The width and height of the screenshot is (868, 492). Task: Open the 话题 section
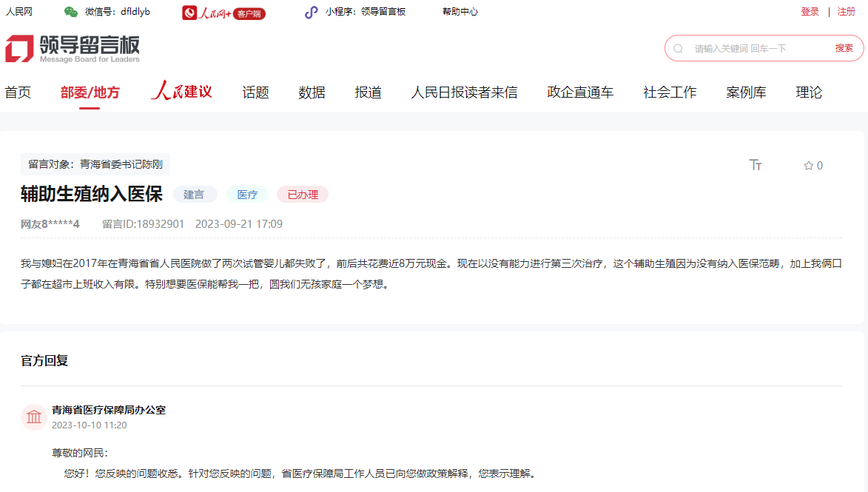pyautogui.click(x=254, y=92)
